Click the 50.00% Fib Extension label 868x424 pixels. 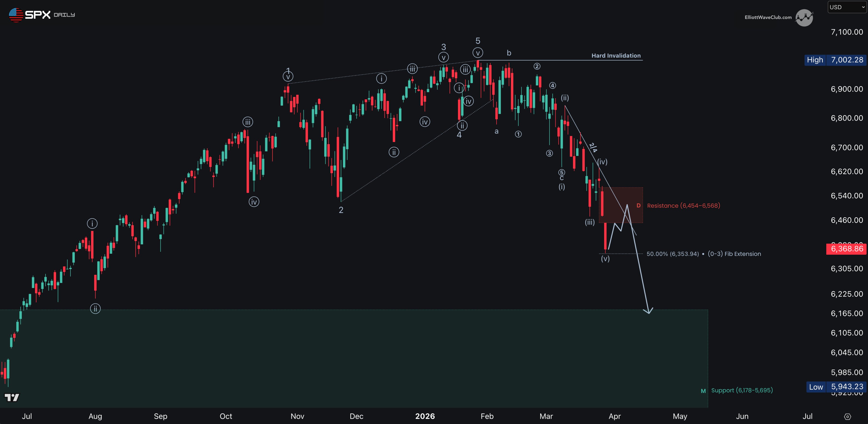coord(704,254)
